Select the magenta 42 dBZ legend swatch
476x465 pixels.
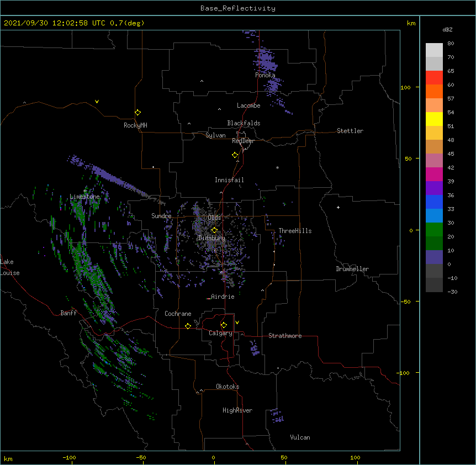[x=434, y=174]
